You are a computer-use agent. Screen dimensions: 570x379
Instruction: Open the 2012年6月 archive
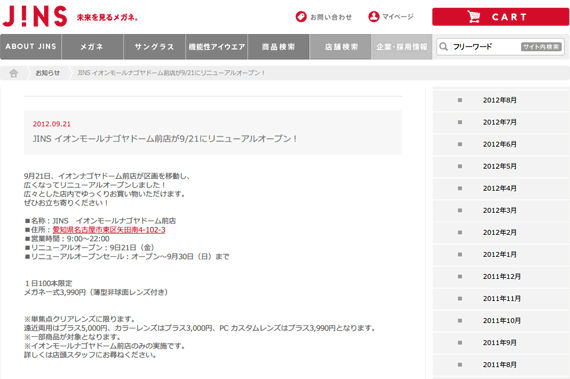point(501,144)
